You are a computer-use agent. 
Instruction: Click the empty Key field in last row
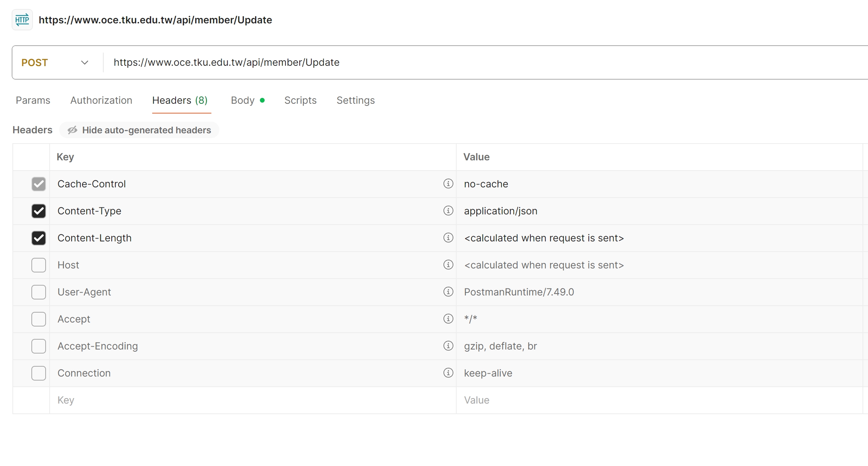pyautogui.click(x=253, y=400)
